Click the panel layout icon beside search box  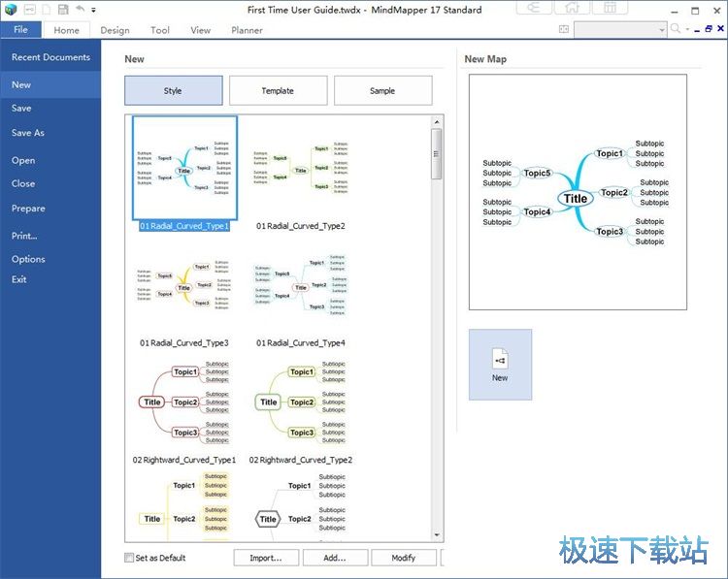pos(564,29)
